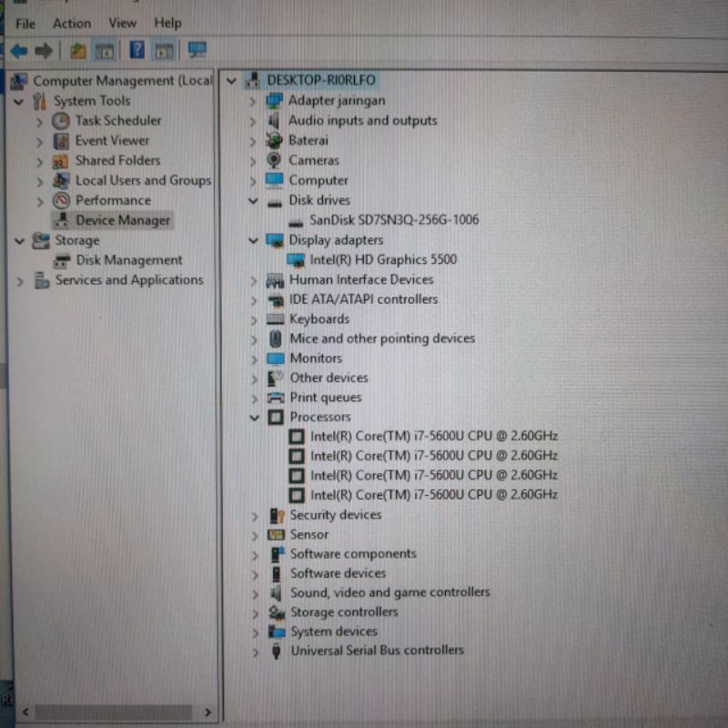The width and height of the screenshot is (728, 728).
Task: Click the Back arrow toolbar icon
Action: click(19, 51)
